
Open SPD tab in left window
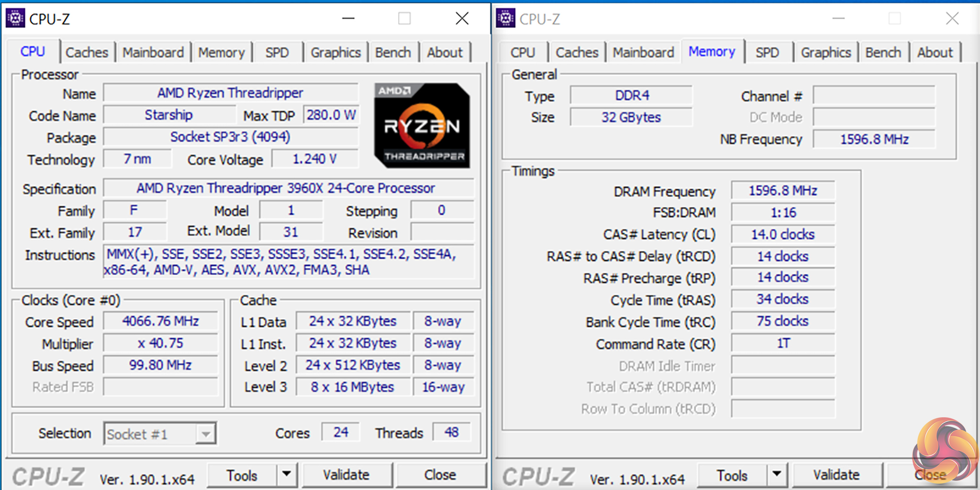(x=278, y=52)
